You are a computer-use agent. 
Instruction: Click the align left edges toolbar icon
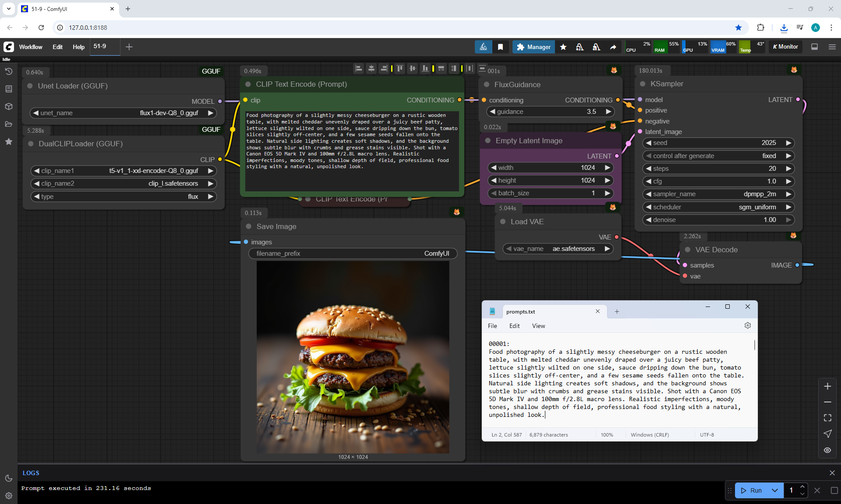pos(359,68)
